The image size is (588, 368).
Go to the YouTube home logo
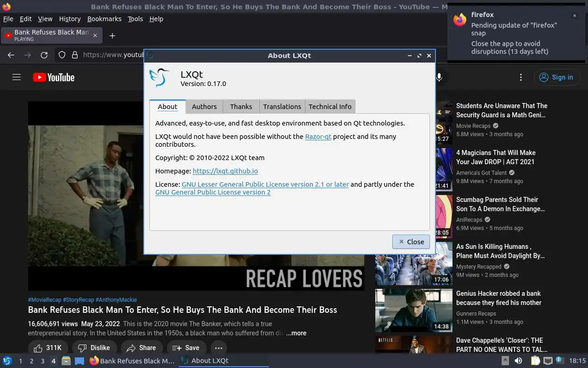(x=54, y=77)
